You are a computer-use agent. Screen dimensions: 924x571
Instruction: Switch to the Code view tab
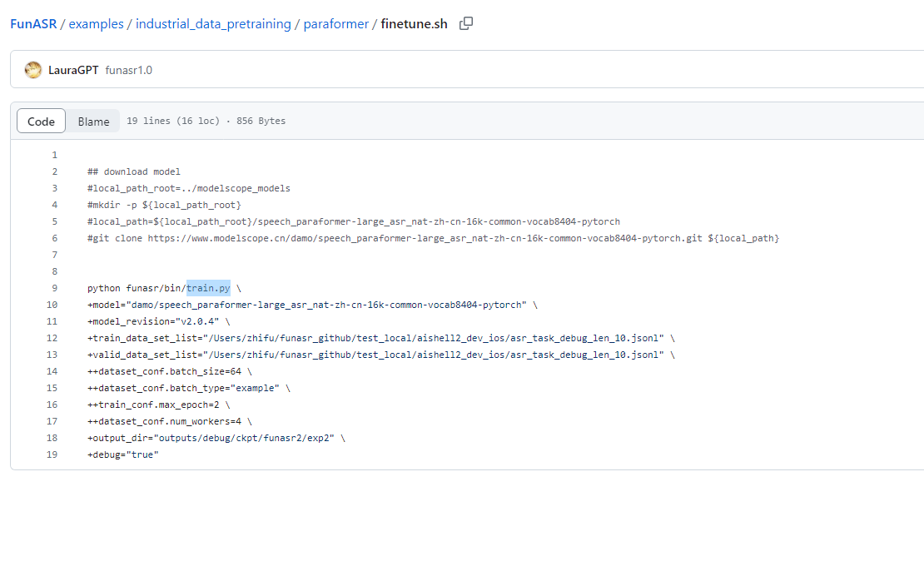tap(41, 121)
